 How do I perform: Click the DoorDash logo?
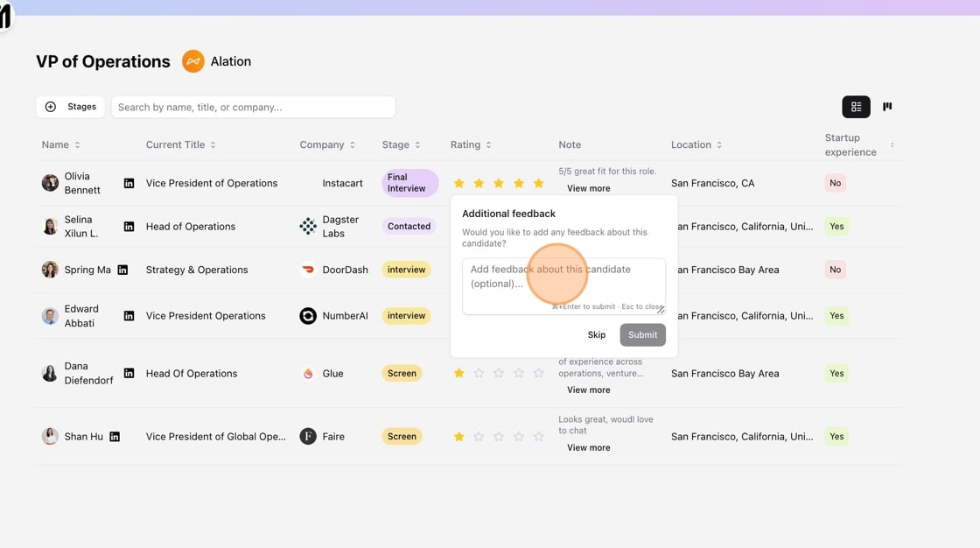(x=307, y=270)
